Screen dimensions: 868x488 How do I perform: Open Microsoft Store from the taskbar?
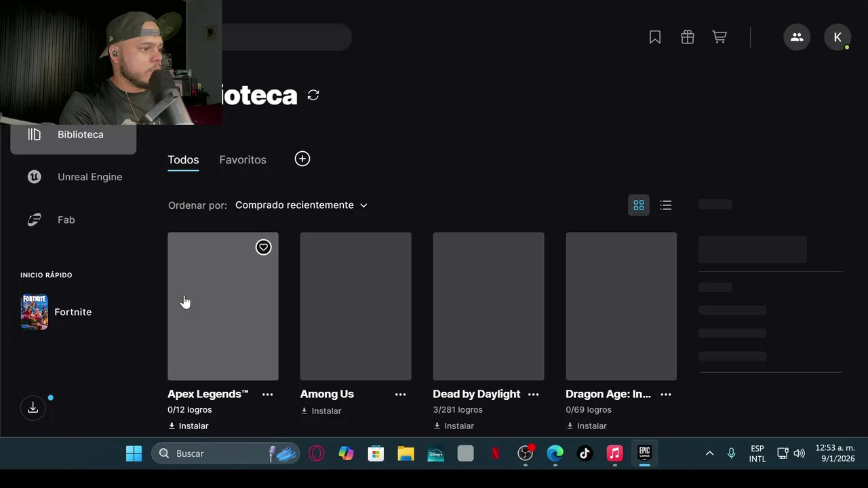point(376,453)
